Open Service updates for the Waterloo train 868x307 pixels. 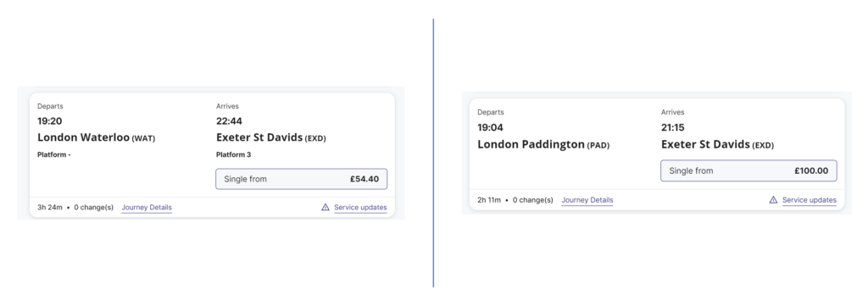pos(360,207)
